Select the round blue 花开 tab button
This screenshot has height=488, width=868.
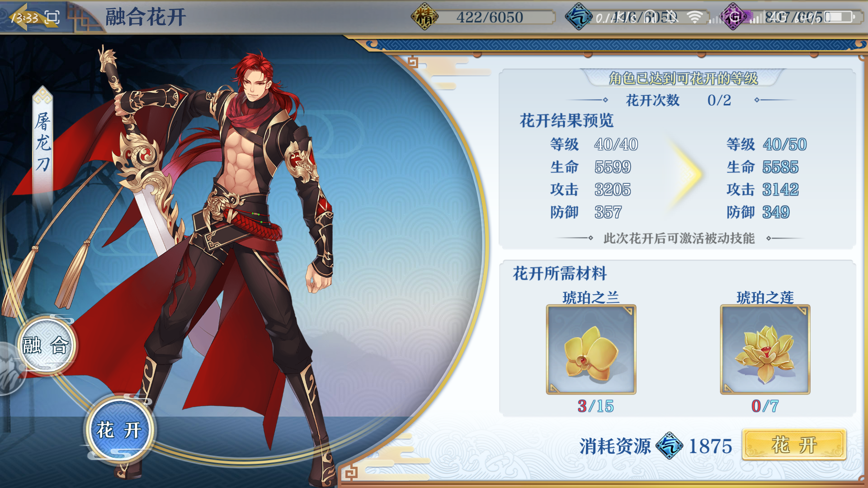click(x=119, y=429)
